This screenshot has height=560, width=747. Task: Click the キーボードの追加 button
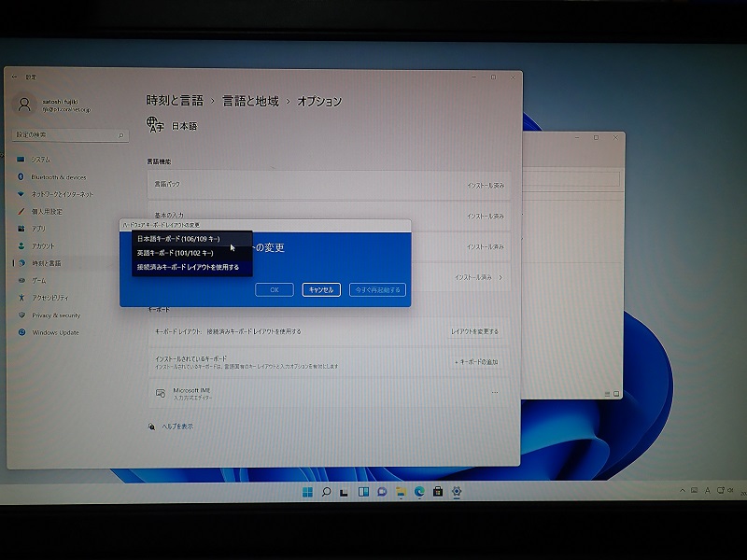click(476, 362)
